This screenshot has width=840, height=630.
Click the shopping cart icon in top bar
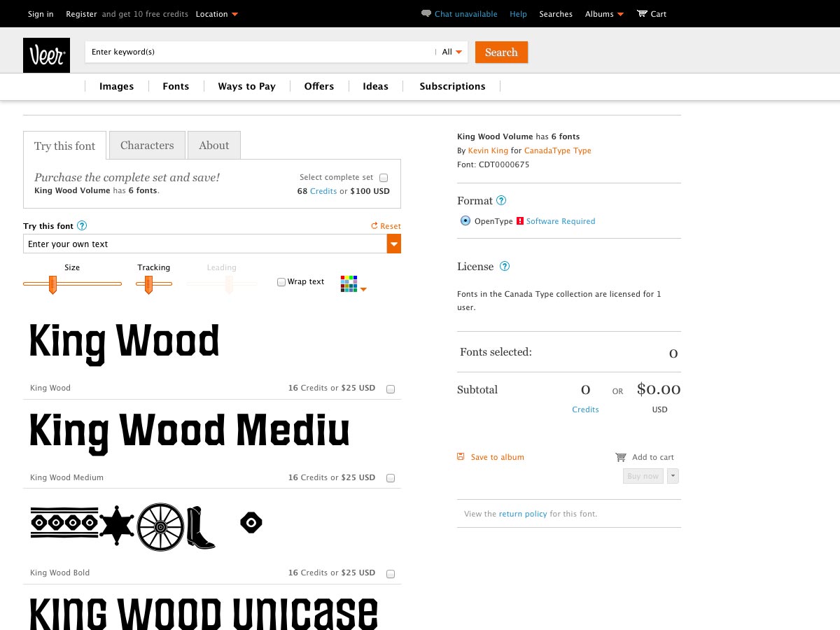(x=642, y=14)
